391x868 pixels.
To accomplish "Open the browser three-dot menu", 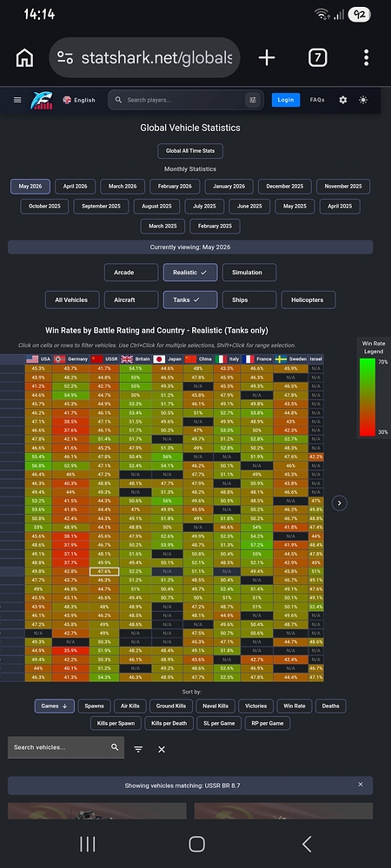I will tap(366, 57).
